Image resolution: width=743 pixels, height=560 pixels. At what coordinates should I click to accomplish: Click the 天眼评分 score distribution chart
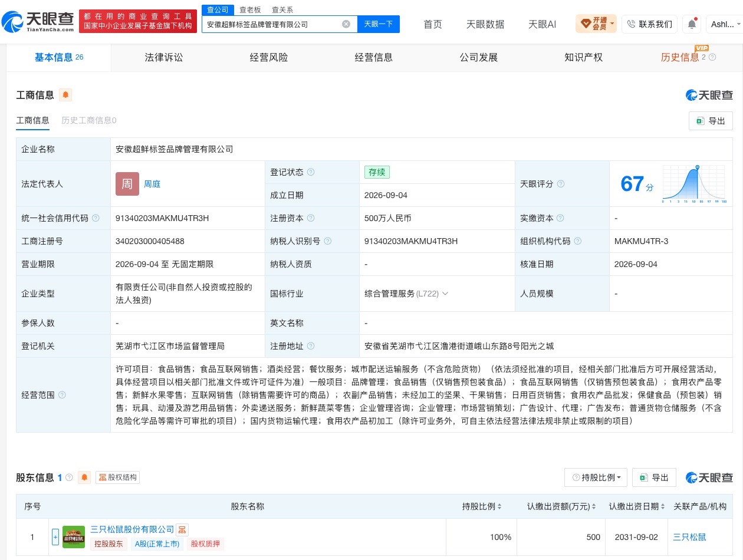coord(694,184)
